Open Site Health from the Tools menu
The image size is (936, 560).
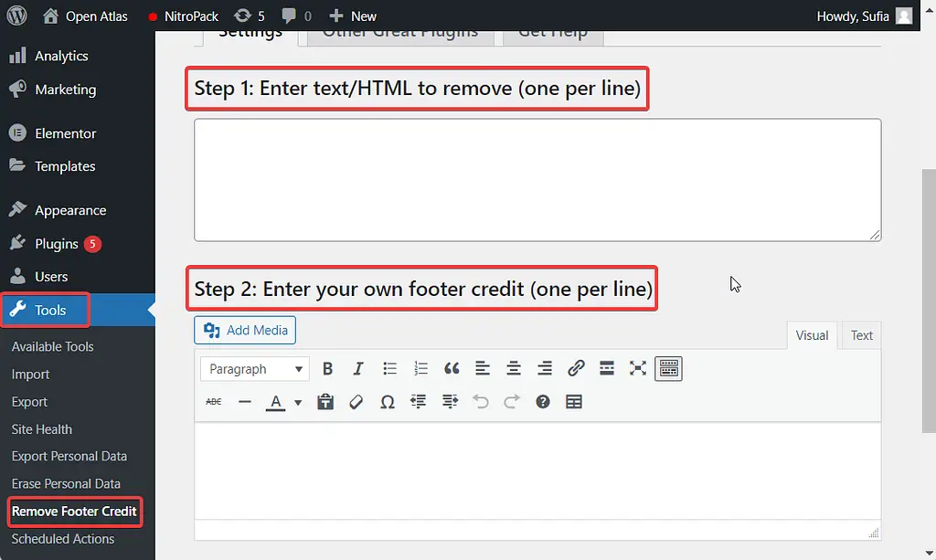point(41,429)
